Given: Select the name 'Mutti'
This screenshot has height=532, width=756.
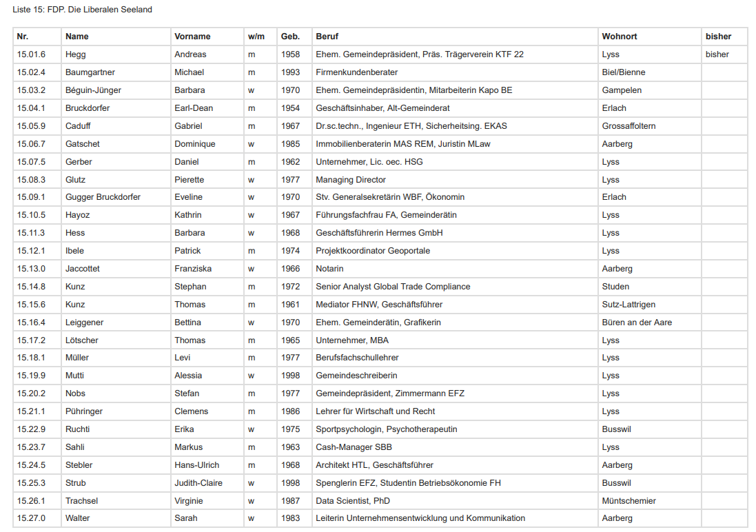Looking at the screenshot, I should click(x=74, y=376).
